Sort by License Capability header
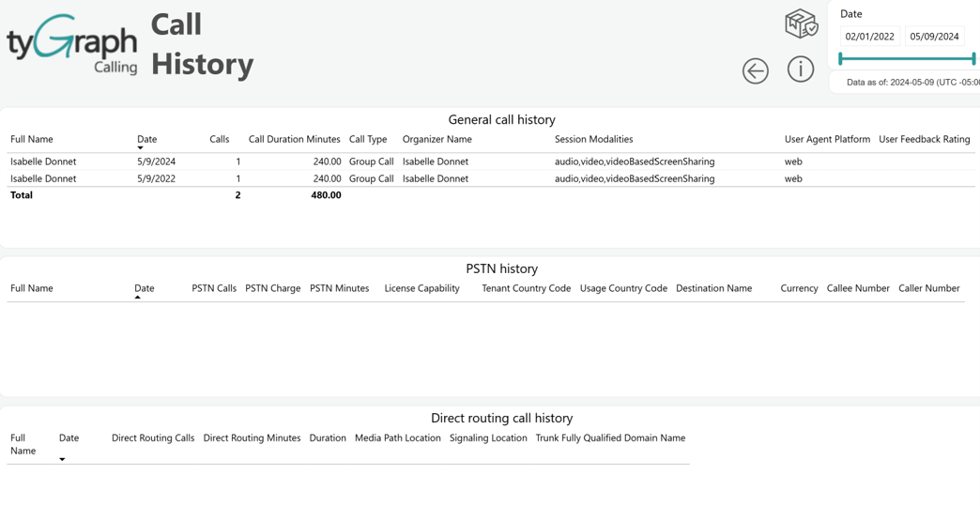The width and height of the screenshot is (980, 506). (421, 288)
